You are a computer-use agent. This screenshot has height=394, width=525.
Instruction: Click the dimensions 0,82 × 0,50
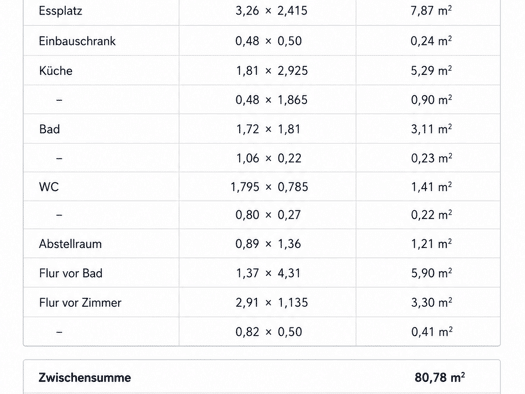point(269,332)
